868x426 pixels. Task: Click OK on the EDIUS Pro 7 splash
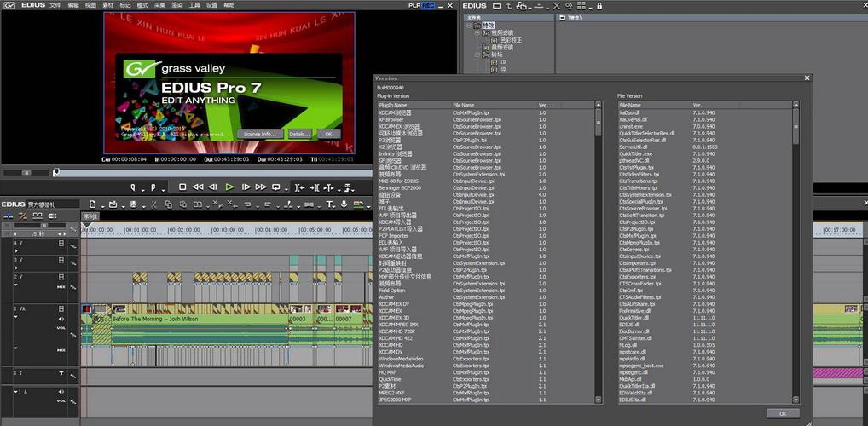(x=328, y=134)
